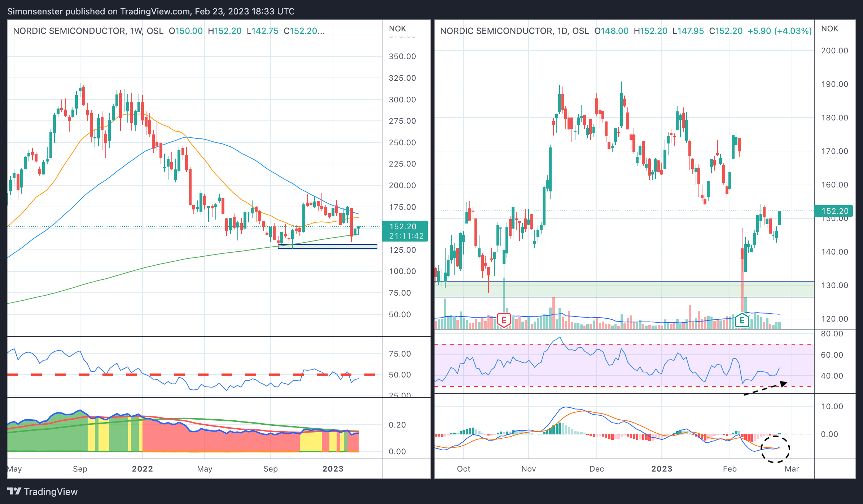Click the 350.00 level on weekly price axis
863x504 pixels.
pos(402,57)
